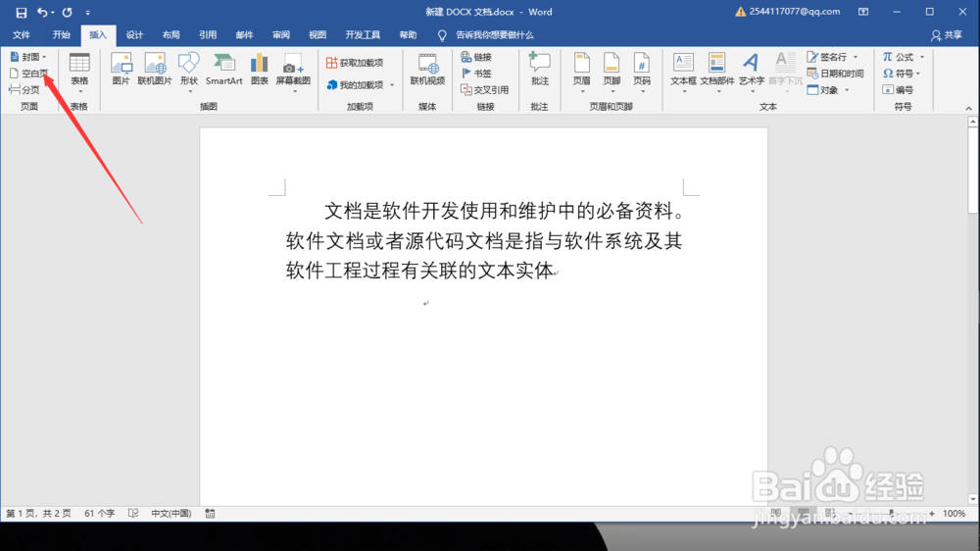Screen dimensions: 980x551
Task: Open the 表格 table menu
Action: [79, 73]
